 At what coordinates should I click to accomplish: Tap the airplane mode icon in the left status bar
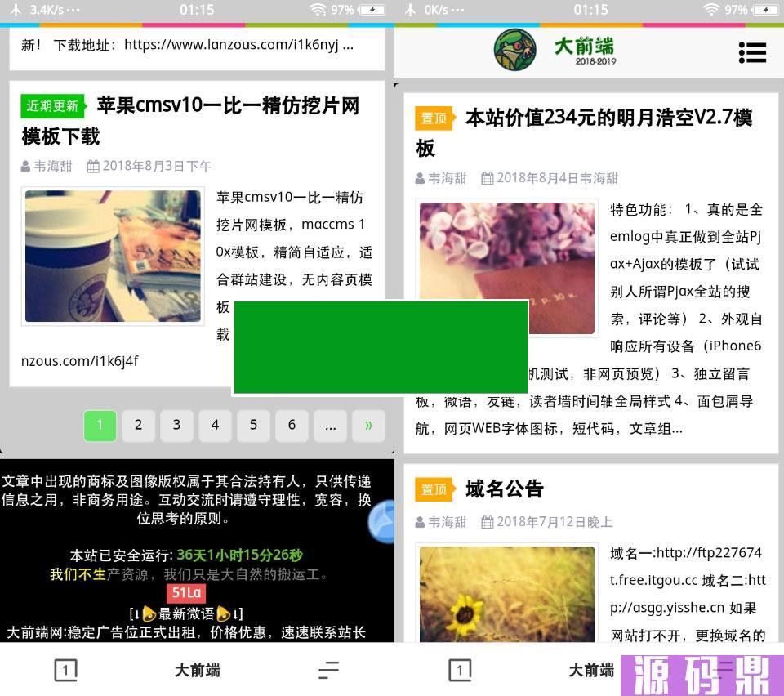pyautogui.click(x=16, y=10)
